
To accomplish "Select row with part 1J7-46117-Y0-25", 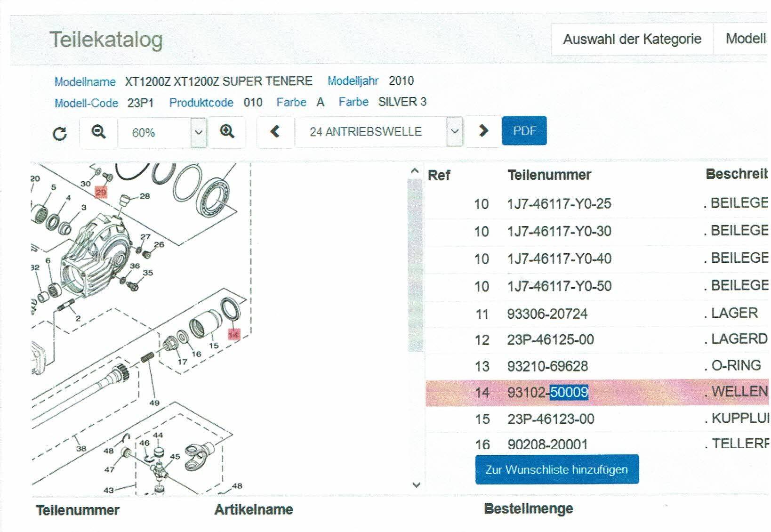I will pos(559,204).
